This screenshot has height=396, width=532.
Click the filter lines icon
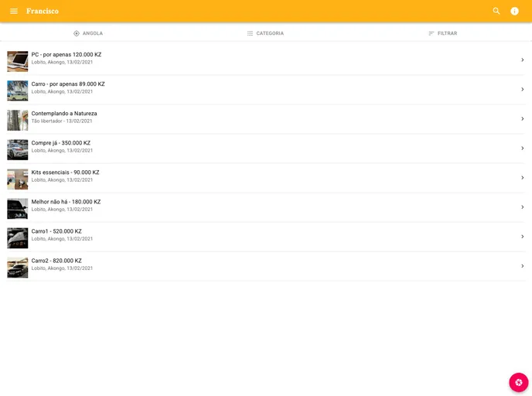coord(431,33)
